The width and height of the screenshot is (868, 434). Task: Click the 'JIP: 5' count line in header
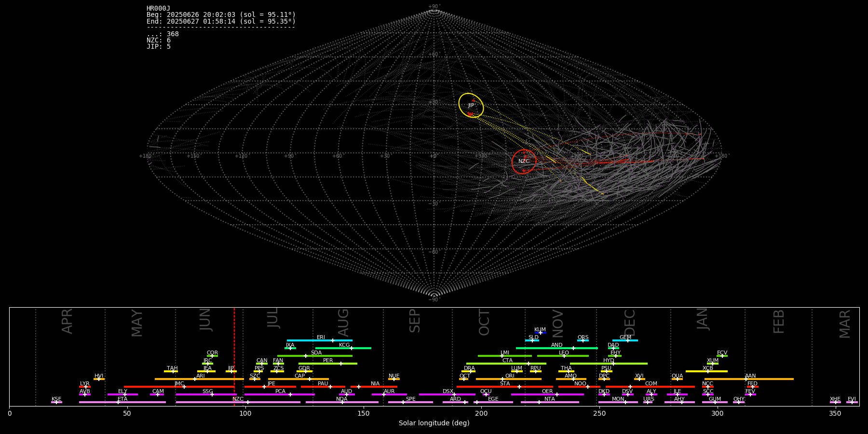pyautogui.click(x=159, y=47)
